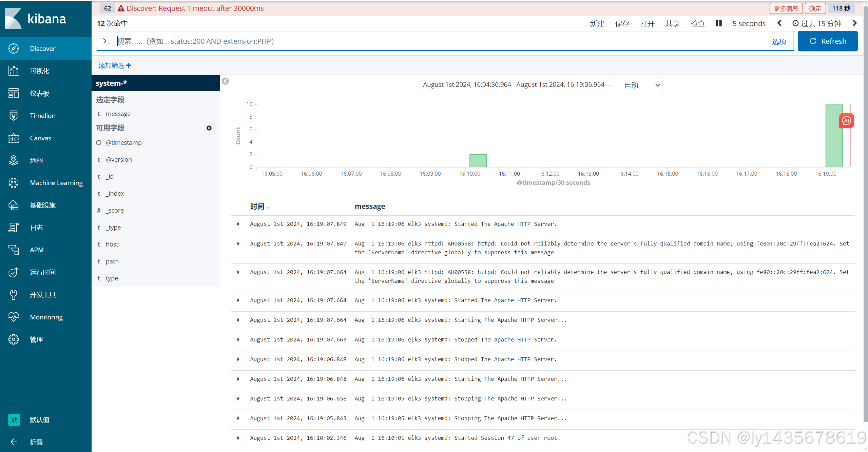This screenshot has width=868, height=452.
Task: Open the 日志 logs icon
Action: pyautogui.click(x=14, y=228)
